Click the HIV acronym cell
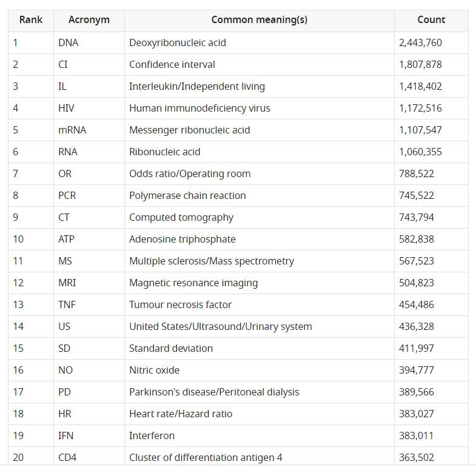Image resolution: width=476 pixels, height=467 pixels. coord(89,109)
